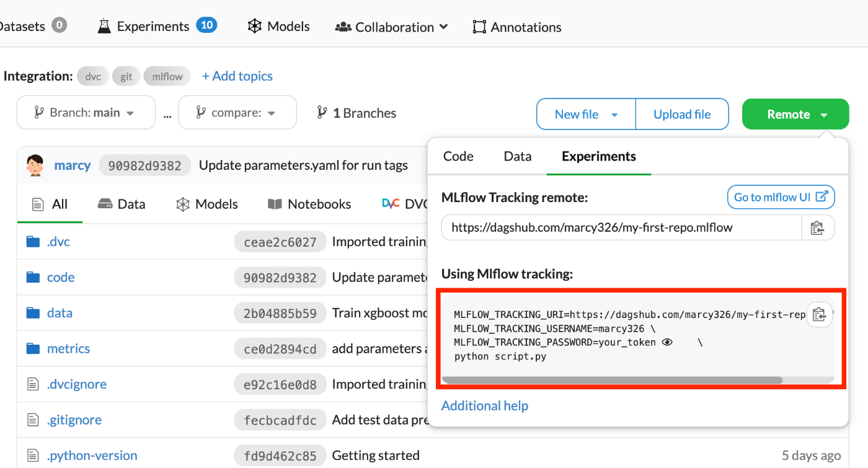Click the Experiments count badge 10

(x=206, y=25)
